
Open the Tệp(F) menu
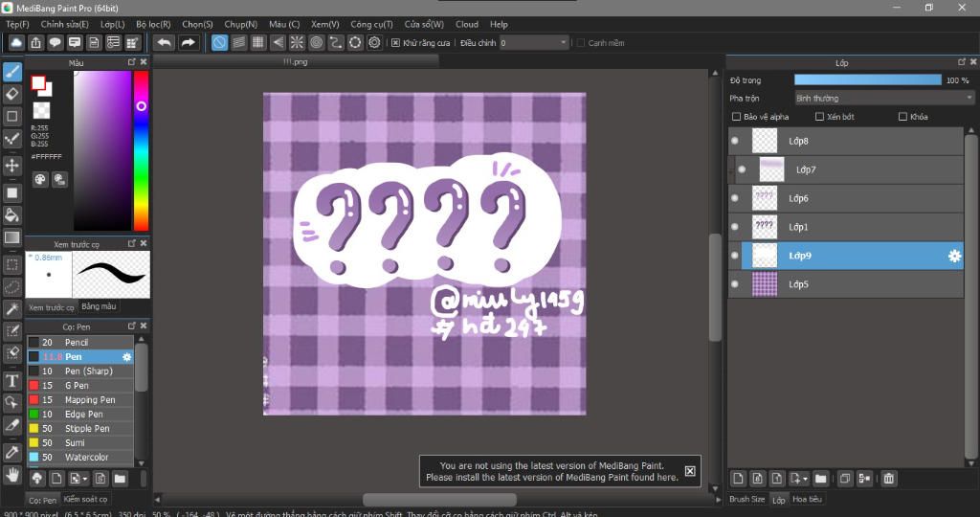click(x=17, y=24)
